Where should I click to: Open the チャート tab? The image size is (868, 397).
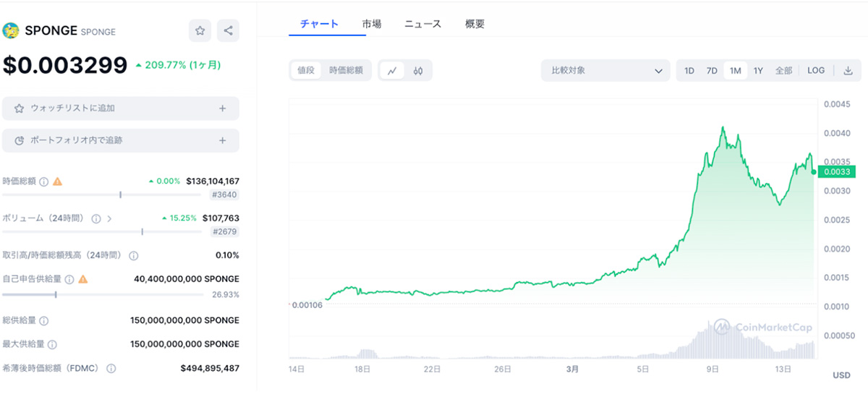(319, 24)
